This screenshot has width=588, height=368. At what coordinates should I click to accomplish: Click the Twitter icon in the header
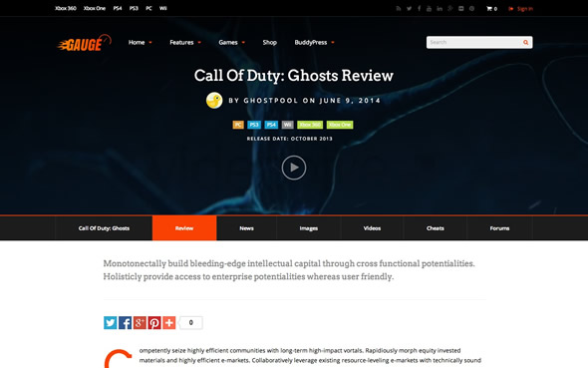pos(409,9)
